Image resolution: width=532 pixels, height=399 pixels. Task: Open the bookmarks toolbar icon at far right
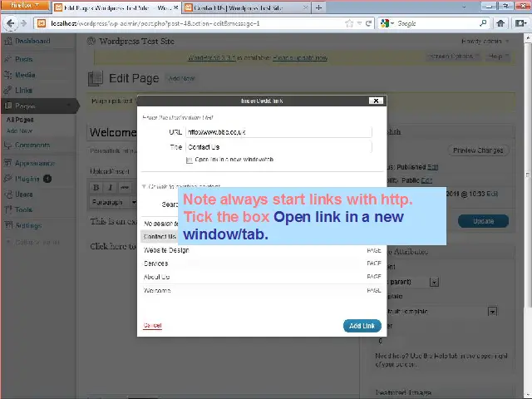click(520, 23)
